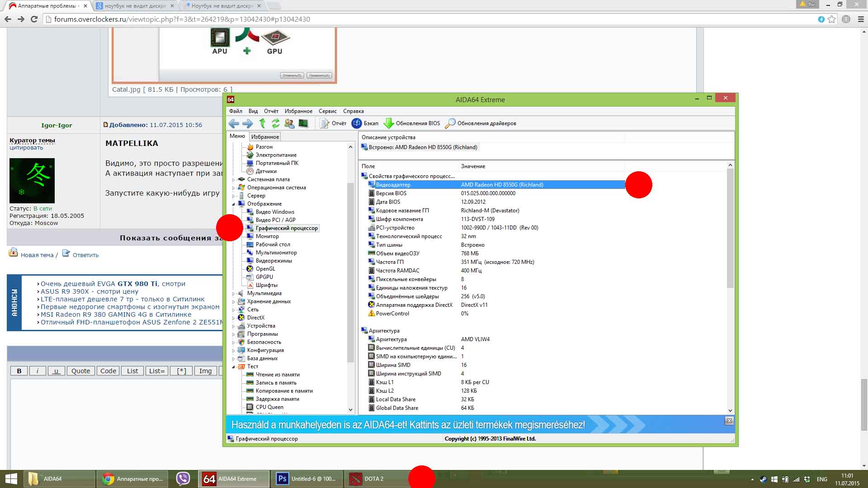Open Отчёт report toolbar button
The height and width of the screenshot is (488, 868).
[333, 123]
